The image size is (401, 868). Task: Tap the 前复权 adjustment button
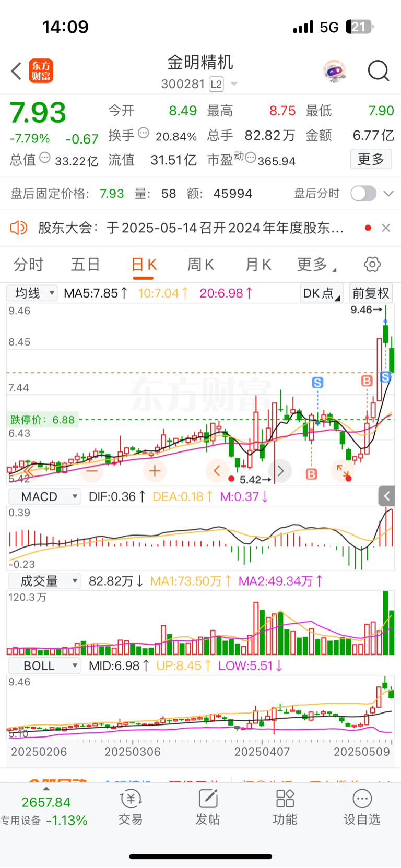coord(371,293)
